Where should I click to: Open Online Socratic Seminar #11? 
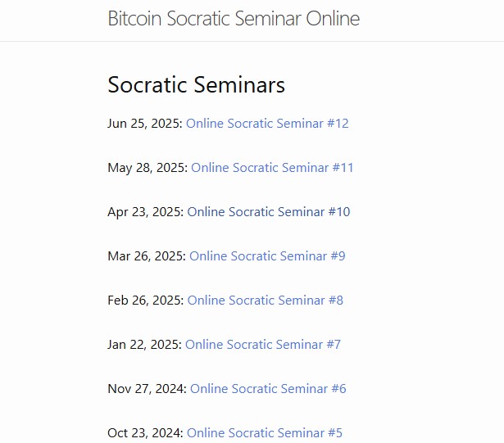tap(272, 168)
